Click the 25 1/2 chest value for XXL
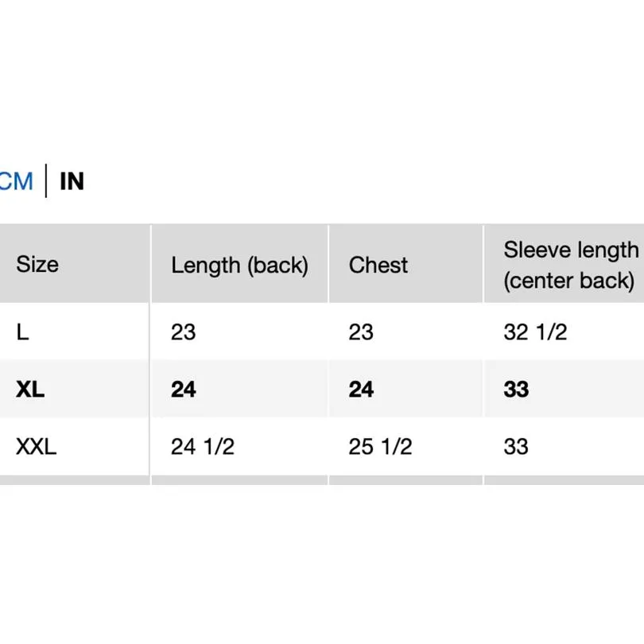The height and width of the screenshot is (644, 644). [380, 446]
